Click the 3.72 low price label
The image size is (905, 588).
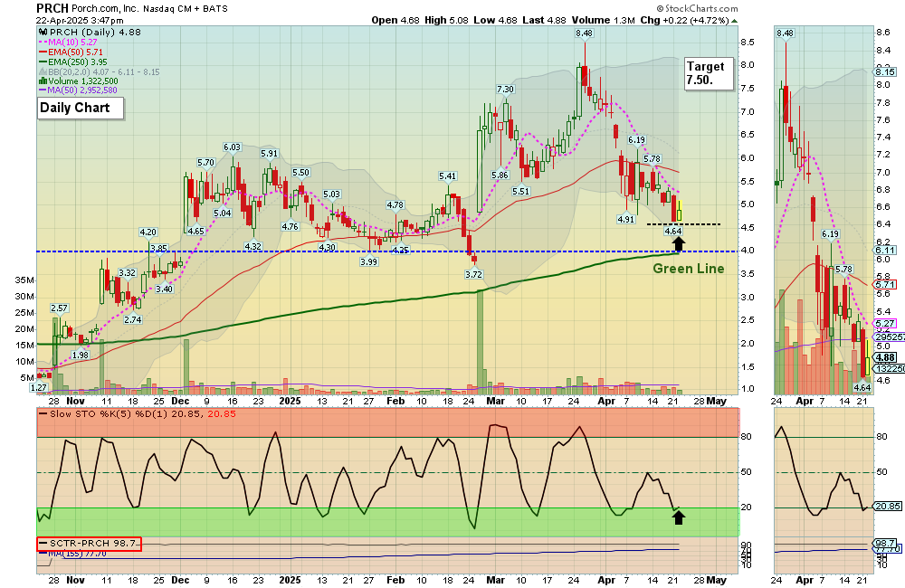(x=473, y=274)
